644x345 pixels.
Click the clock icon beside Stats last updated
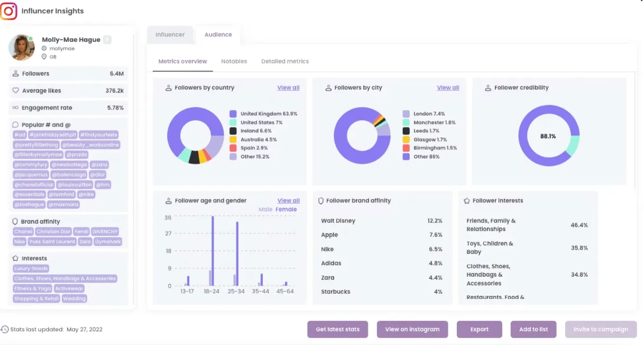5,329
